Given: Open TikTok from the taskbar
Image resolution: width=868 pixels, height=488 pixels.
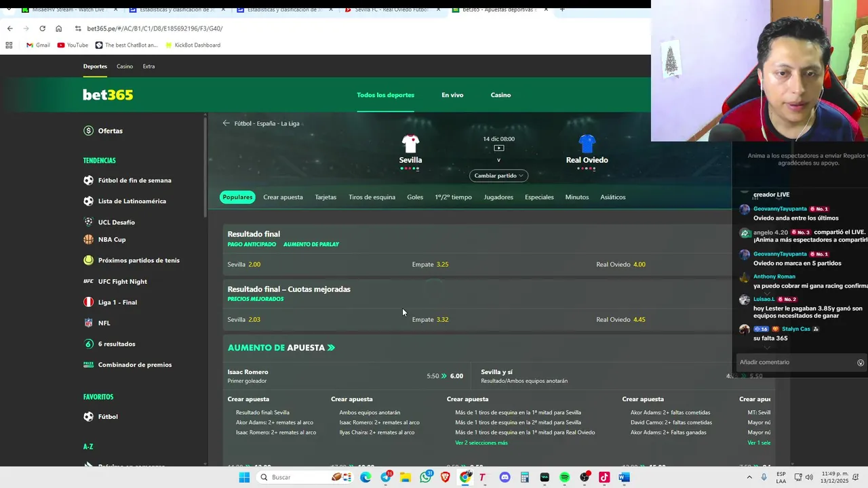Looking at the screenshot, I should pyautogui.click(x=604, y=477).
